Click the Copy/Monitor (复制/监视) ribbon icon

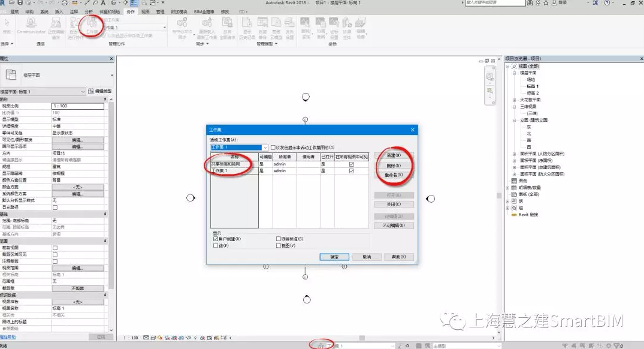click(306, 23)
